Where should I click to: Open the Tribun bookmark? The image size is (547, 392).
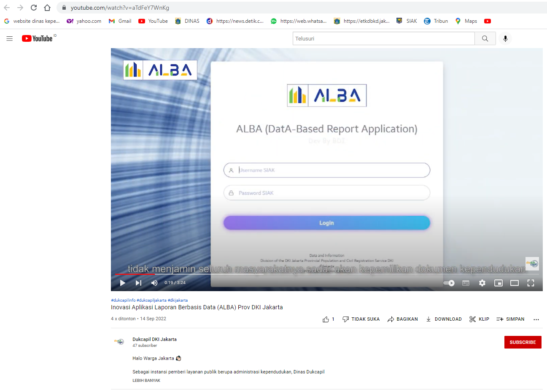coord(436,21)
